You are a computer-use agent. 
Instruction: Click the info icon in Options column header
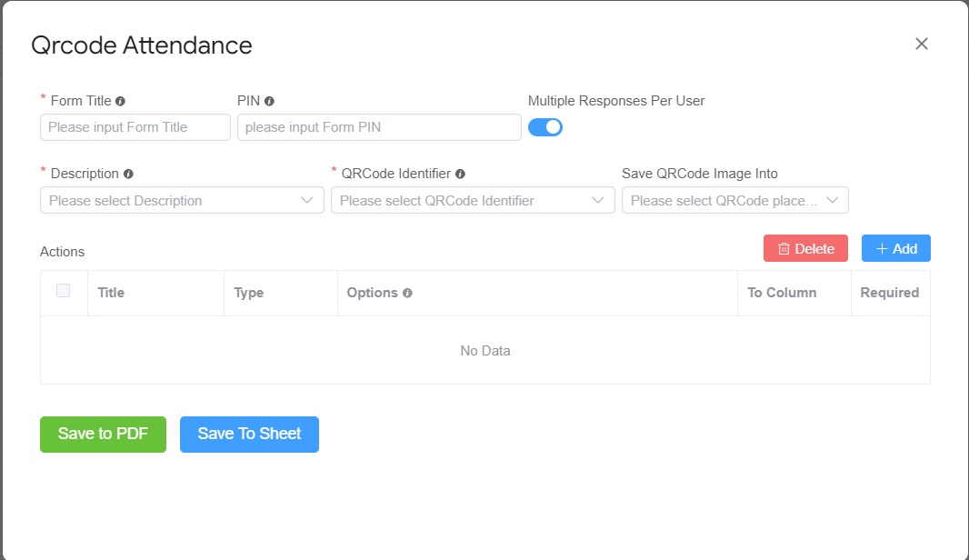pos(405,292)
